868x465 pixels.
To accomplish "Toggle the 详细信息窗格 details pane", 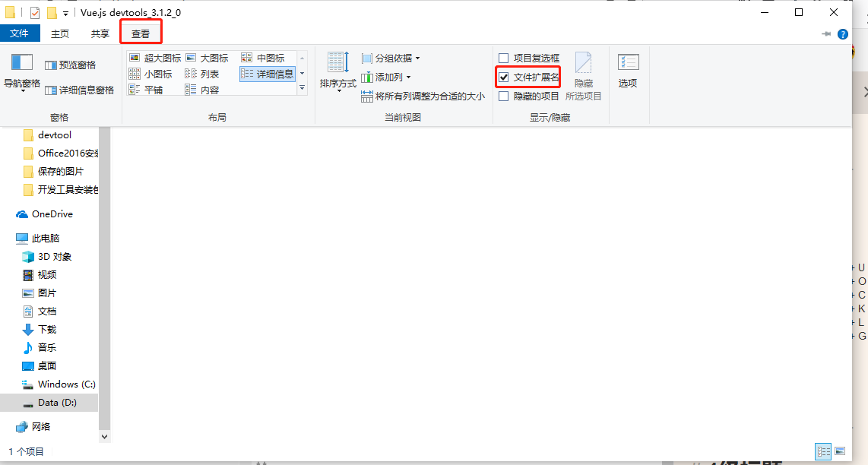I will (80, 90).
